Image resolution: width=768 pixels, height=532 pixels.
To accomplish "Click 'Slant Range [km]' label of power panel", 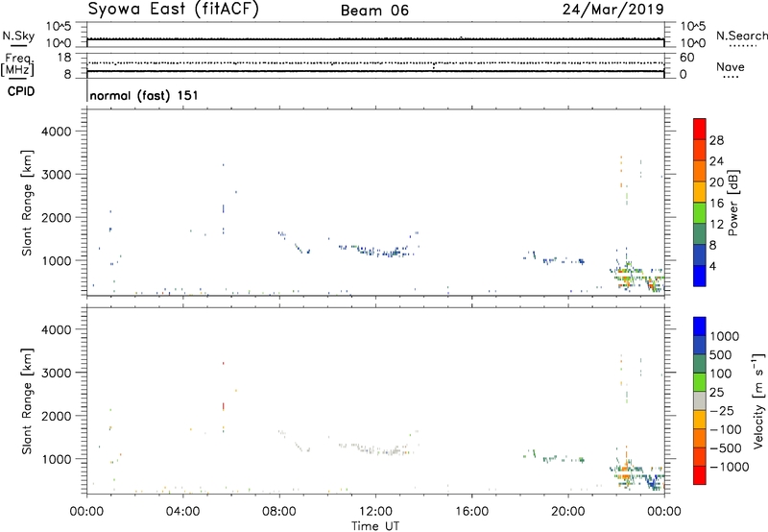I will click(x=27, y=203).
